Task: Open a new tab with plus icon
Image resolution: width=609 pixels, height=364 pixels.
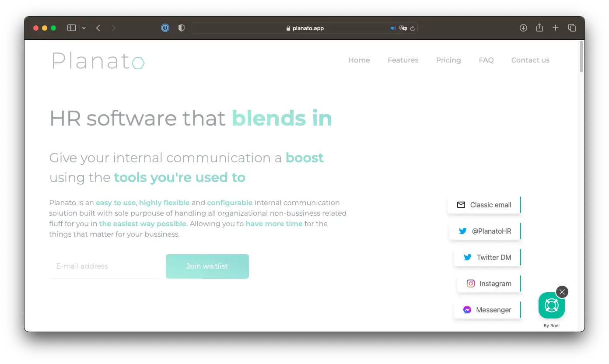Action: click(556, 28)
